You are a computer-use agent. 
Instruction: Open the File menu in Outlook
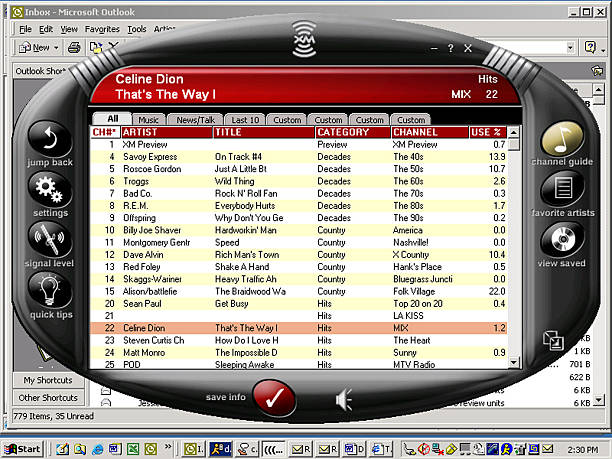(25, 29)
